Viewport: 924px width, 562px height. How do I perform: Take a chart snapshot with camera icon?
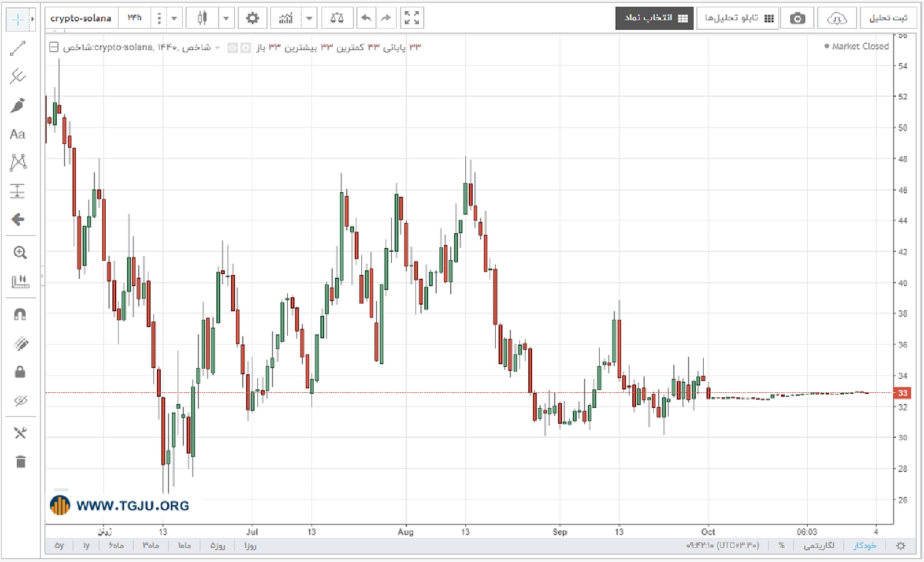(x=797, y=19)
